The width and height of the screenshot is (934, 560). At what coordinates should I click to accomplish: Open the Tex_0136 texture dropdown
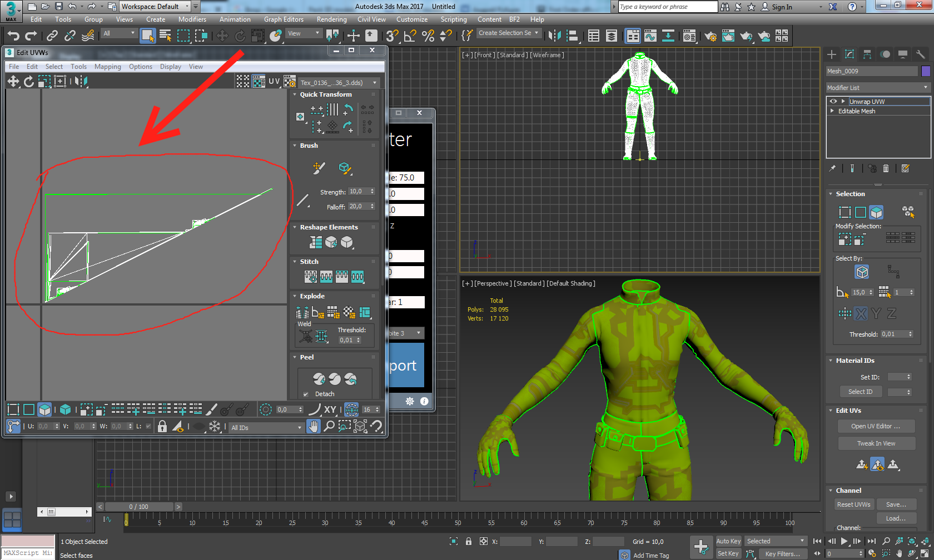click(x=339, y=83)
